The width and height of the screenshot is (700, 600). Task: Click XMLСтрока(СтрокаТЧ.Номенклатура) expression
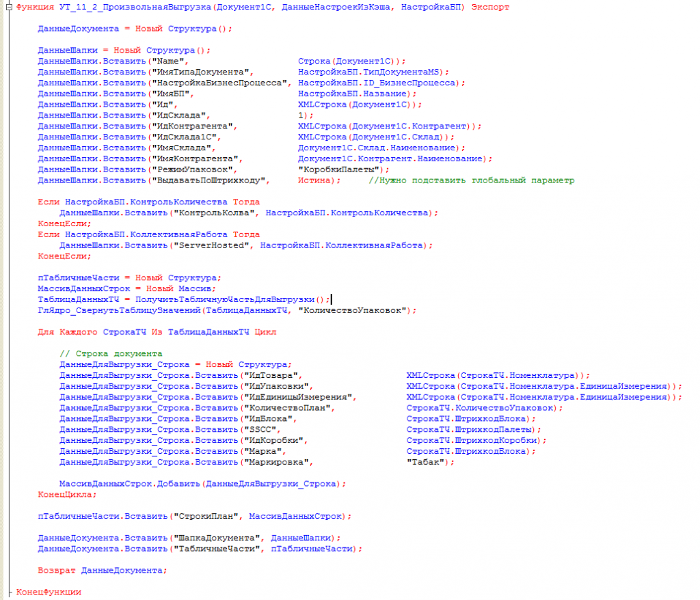click(x=496, y=375)
